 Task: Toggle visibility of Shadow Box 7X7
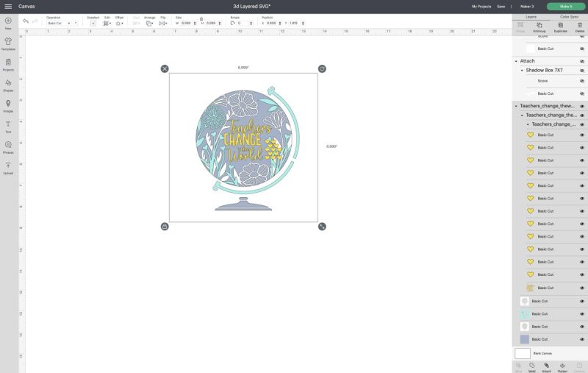tap(582, 71)
